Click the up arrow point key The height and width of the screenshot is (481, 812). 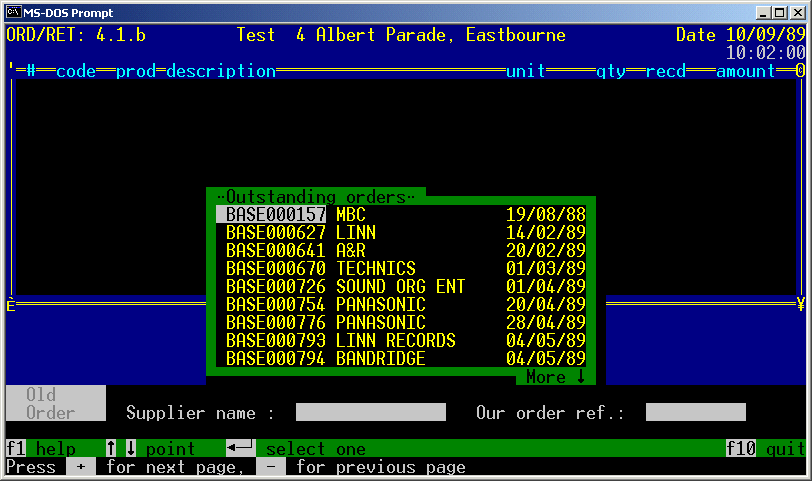click(x=111, y=448)
